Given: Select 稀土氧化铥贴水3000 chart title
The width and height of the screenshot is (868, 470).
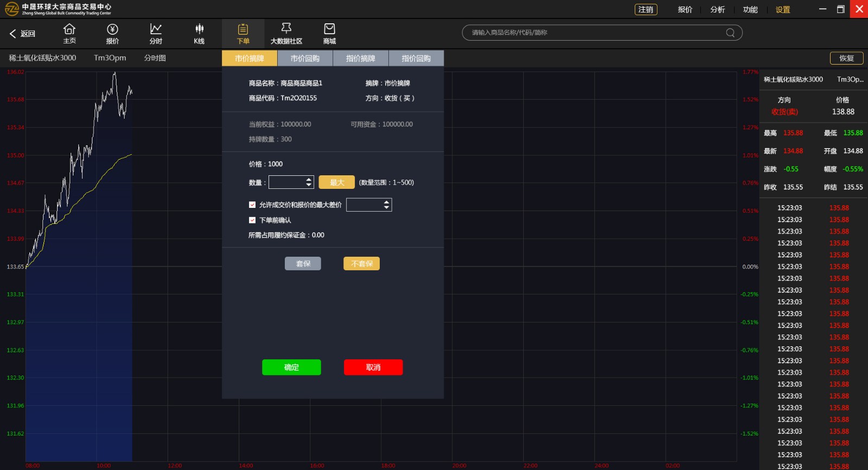Looking at the screenshot, I should [42, 58].
